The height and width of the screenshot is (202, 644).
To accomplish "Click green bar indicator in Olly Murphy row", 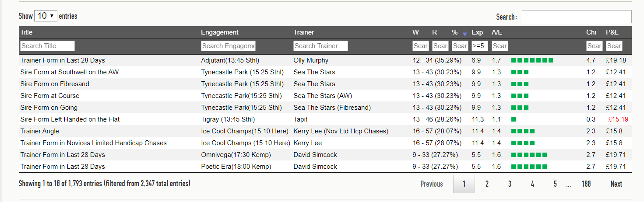I will (x=532, y=60).
